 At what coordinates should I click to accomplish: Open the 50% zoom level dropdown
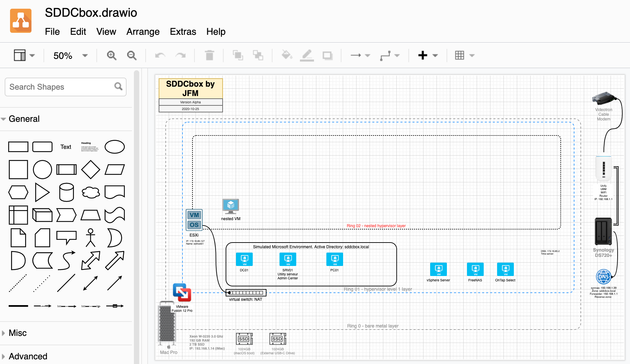click(x=71, y=56)
